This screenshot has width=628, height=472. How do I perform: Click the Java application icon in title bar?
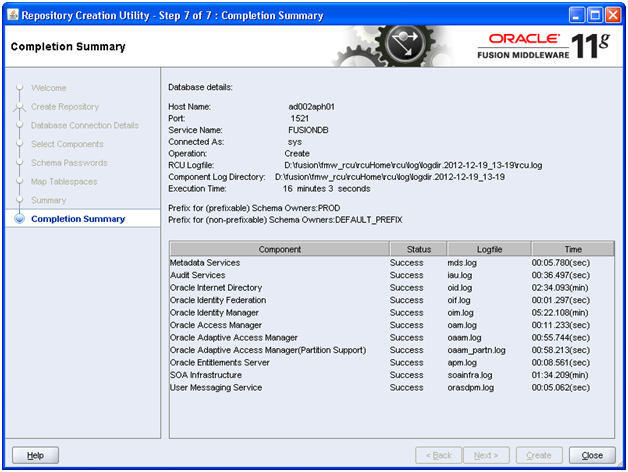pyautogui.click(x=13, y=15)
